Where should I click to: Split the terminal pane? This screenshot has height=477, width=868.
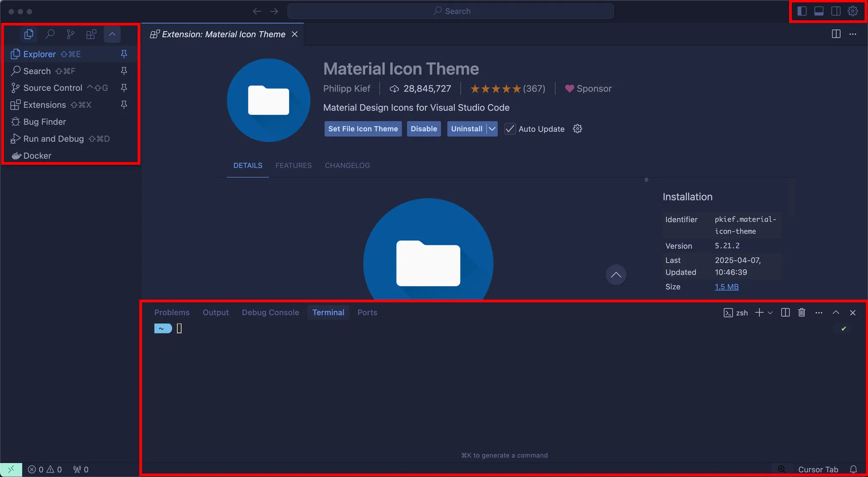[785, 312]
